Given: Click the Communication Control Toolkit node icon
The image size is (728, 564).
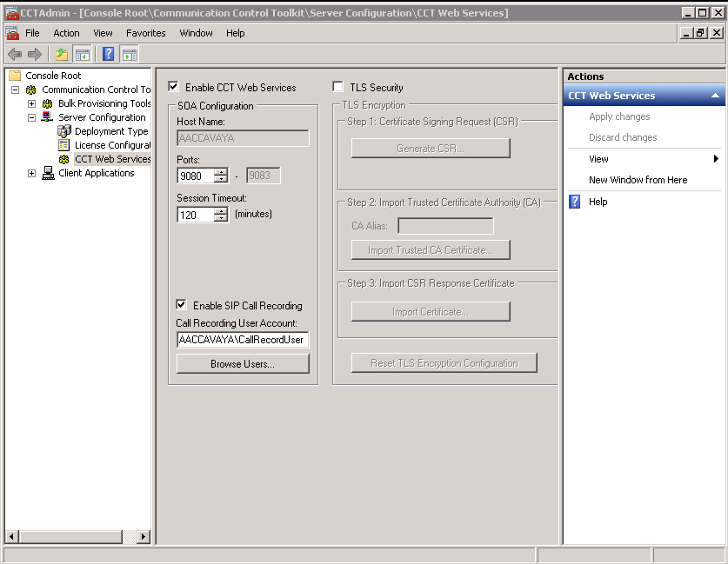Looking at the screenshot, I should [x=31, y=90].
